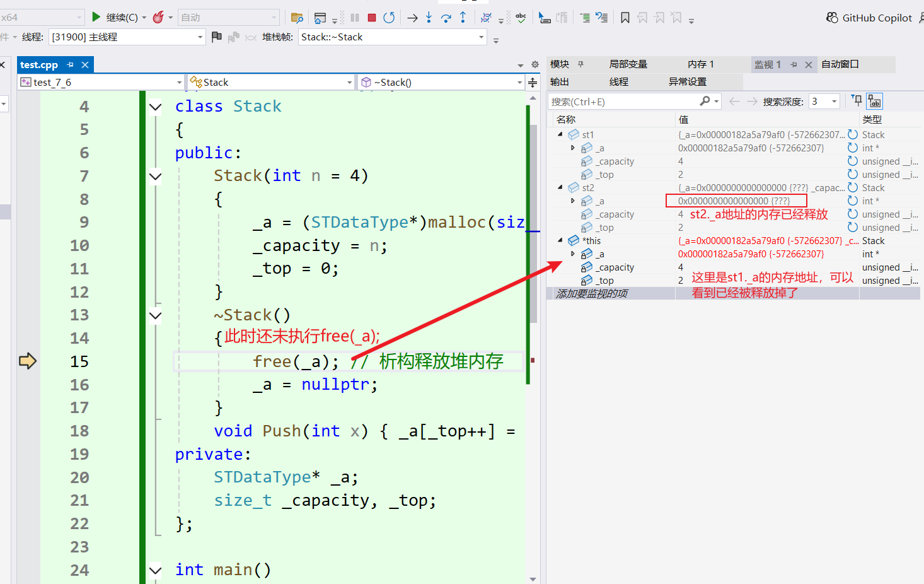This screenshot has width=924, height=584.
Task: Click the Bookmark toggle icon in toolbar
Action: pyautogui.click(x=625, y=18)
